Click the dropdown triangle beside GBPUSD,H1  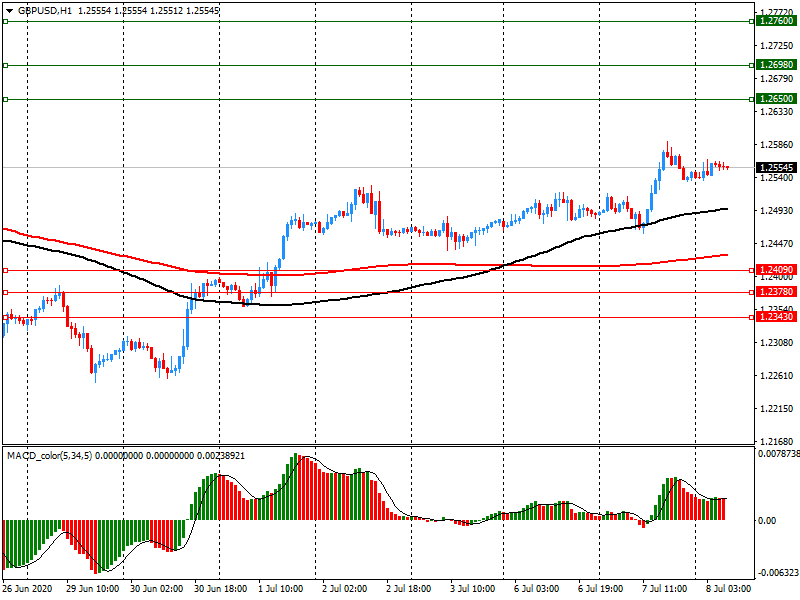(9, 10)
